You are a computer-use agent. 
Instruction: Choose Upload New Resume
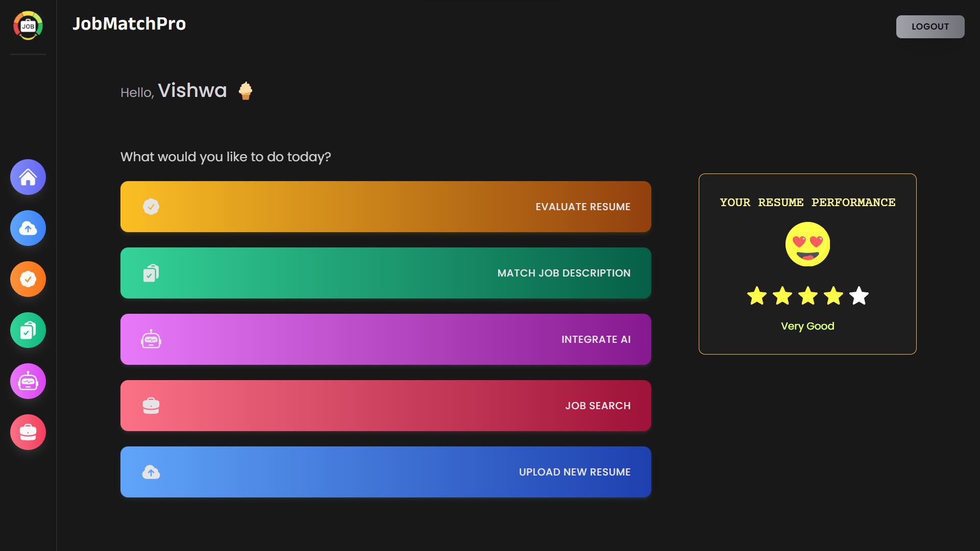tap(385, 472)
